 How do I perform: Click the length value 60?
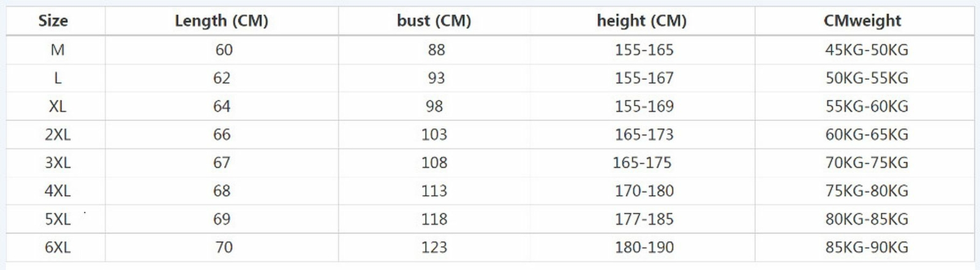pyautogui.click(x=224, y=50)
